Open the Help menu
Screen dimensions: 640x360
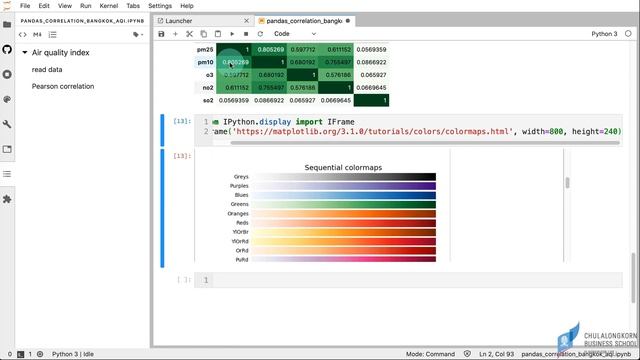[187, 6]
